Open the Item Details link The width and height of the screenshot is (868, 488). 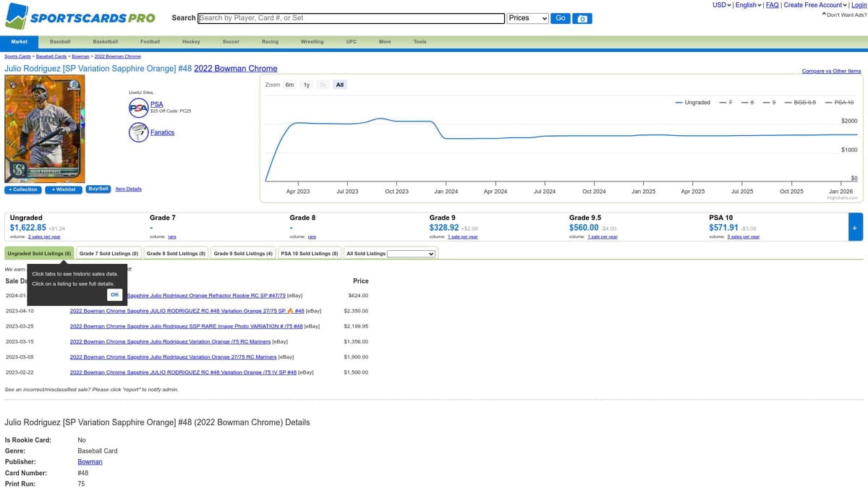coord(129,189)
